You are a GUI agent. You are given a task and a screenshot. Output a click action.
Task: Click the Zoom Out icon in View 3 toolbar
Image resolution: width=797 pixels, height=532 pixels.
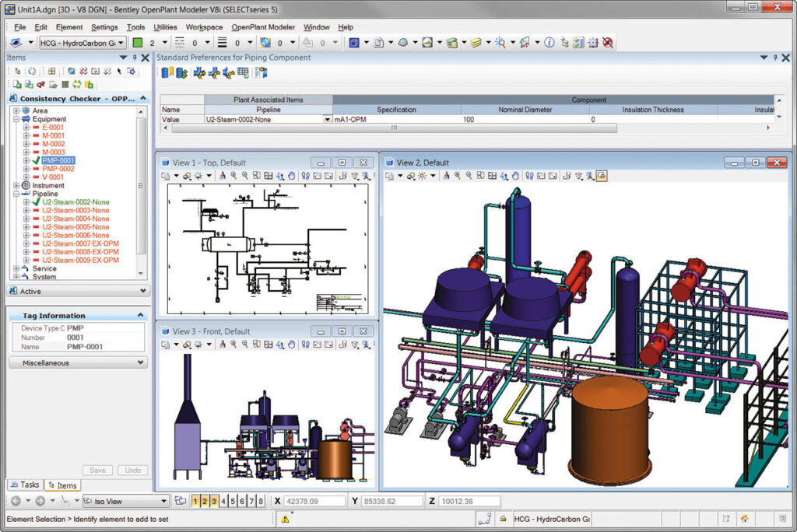[x=245, y=345]
